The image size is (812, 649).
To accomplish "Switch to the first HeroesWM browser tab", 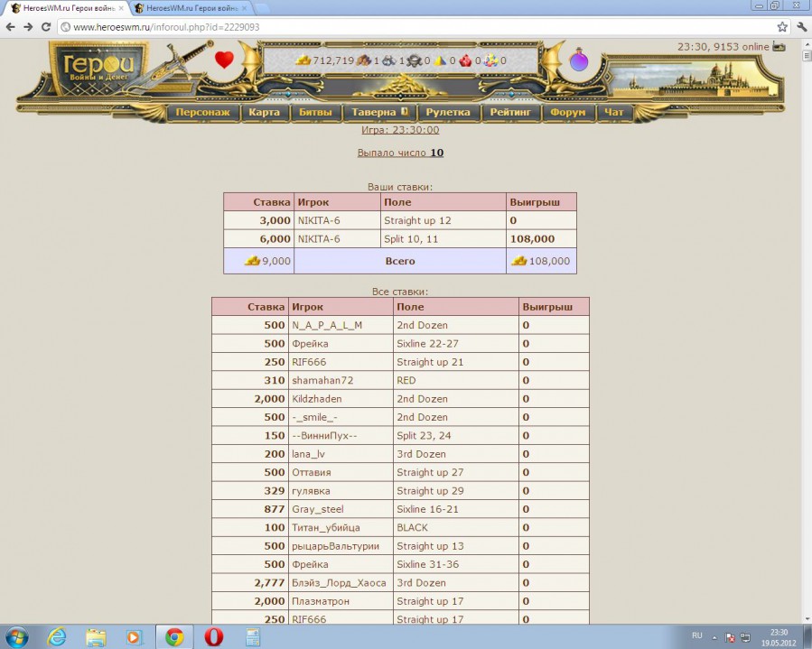I will click(68, 8).
